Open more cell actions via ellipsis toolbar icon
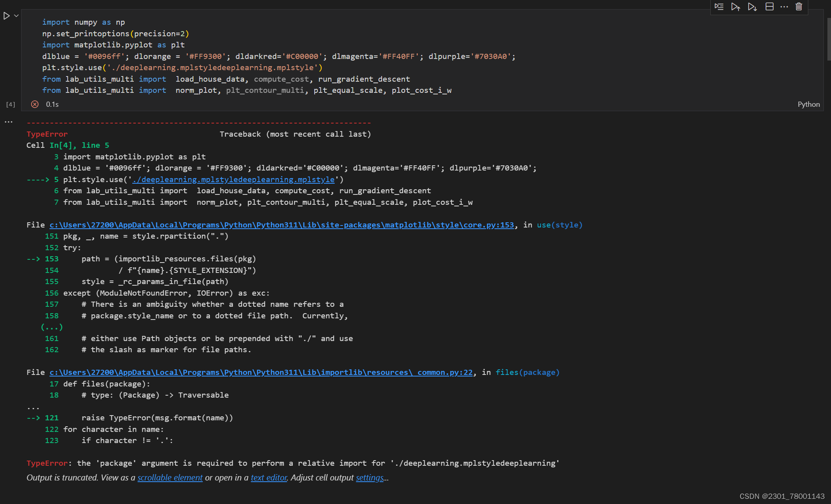Viewport: 831px width, 504px height. (784, 7)
